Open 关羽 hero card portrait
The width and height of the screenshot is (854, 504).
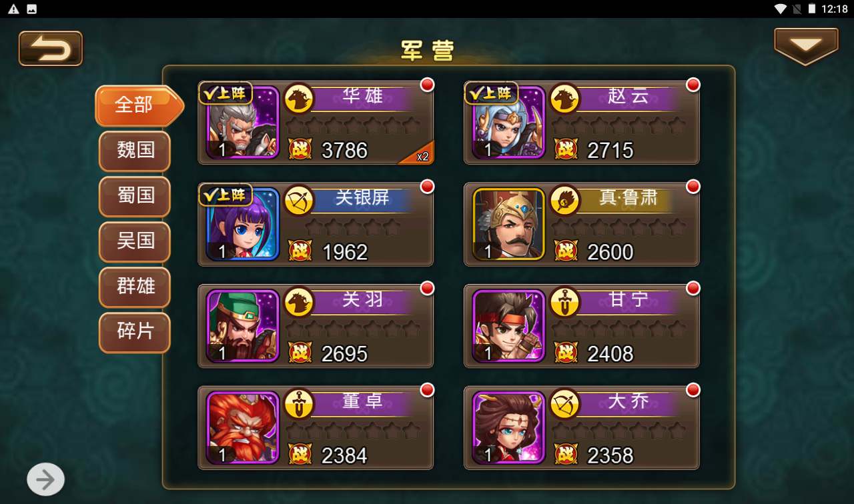(x=243, y=326)
